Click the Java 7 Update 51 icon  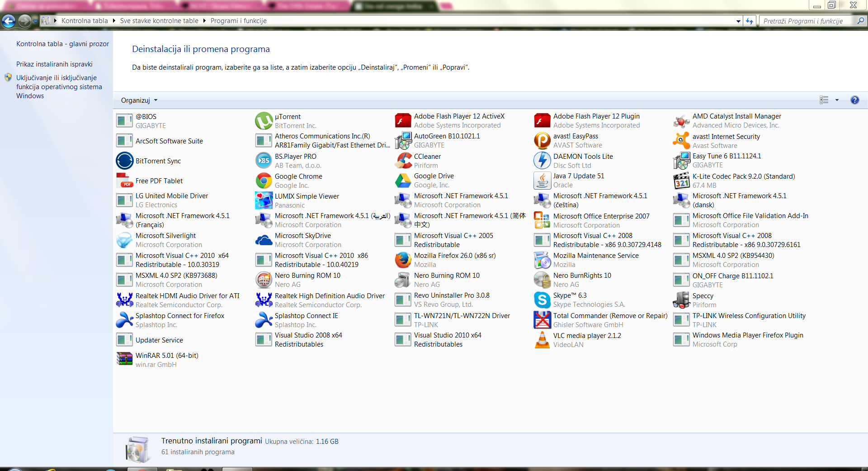pyautogui.click(x=542, y=181)
